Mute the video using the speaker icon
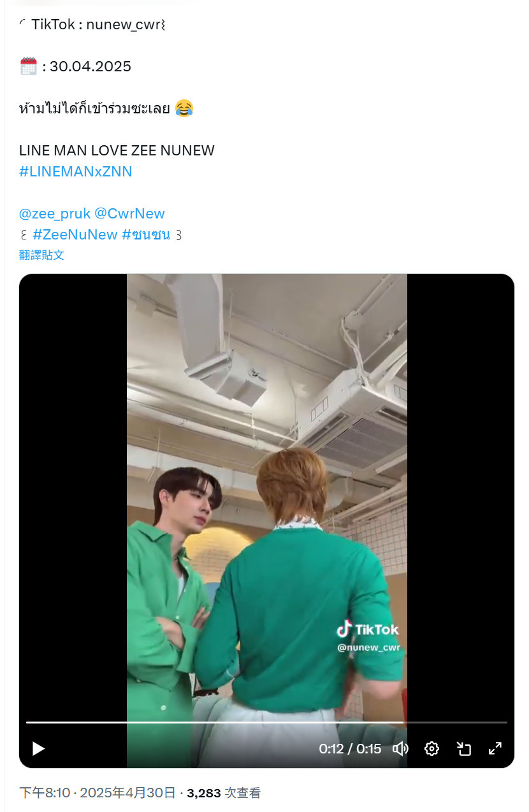The image size is (529, 812). tap(400, 748)
